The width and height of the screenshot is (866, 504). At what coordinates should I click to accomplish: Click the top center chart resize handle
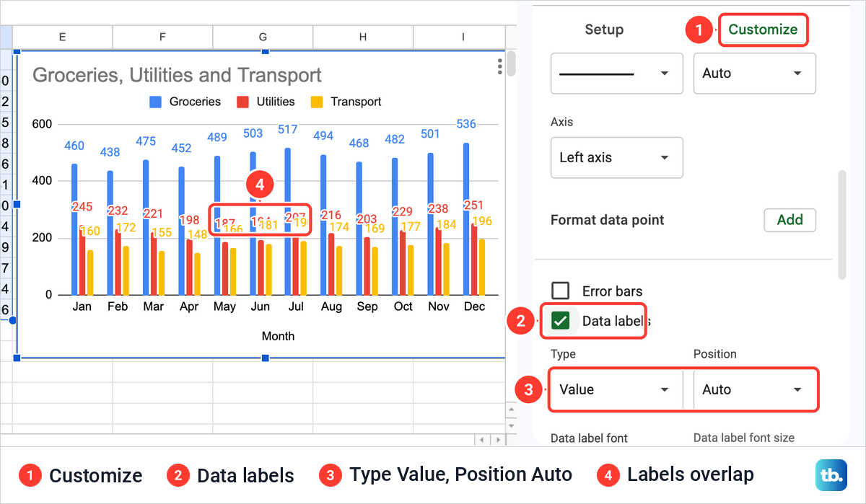265,50
